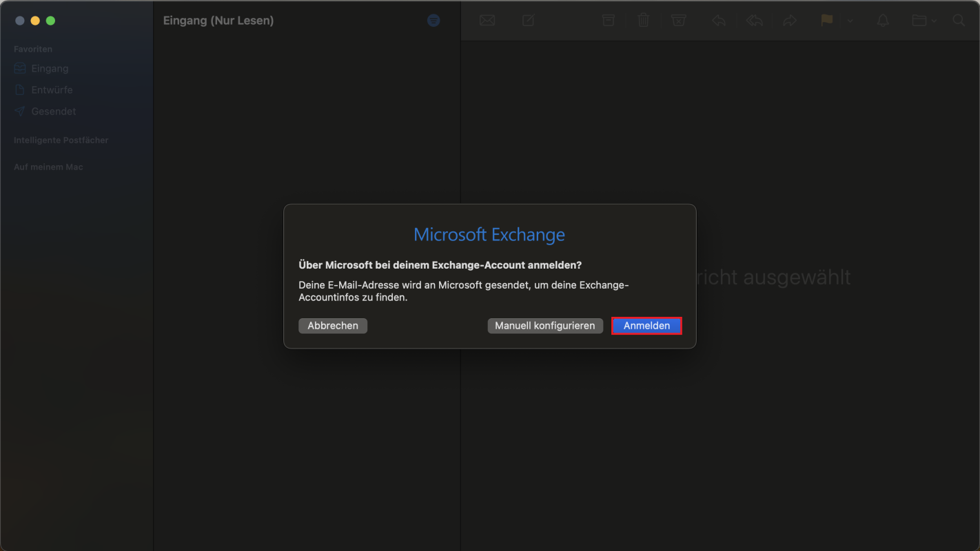Select Eingang in the sidebar

[50, 69]
